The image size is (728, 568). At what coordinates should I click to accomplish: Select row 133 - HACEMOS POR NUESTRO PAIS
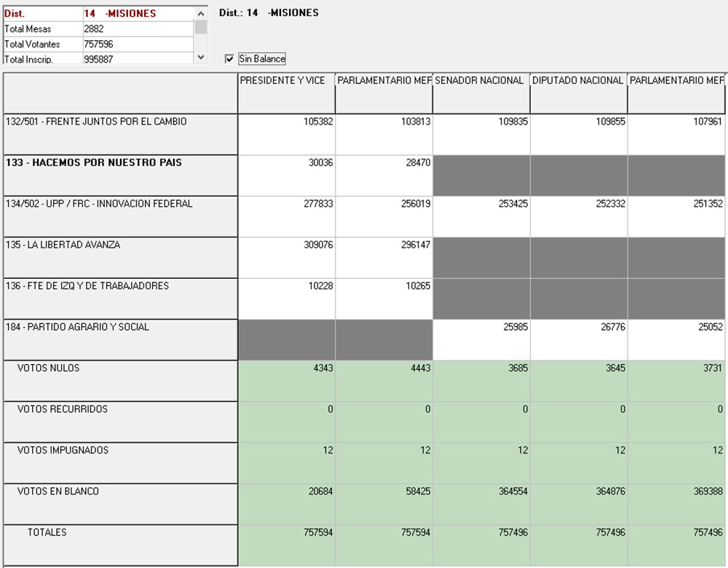point(120,175)
